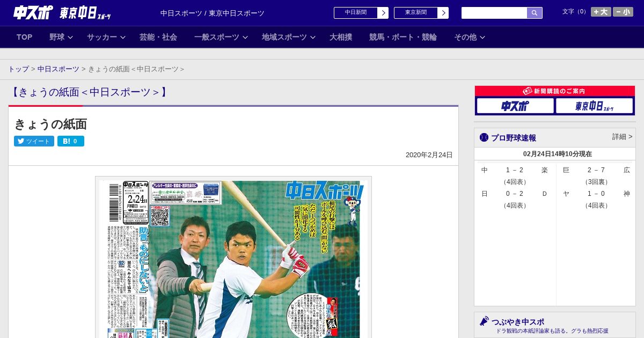This screenshot has width=644, height=338.
Task: Click Twitter ツイート share button
Action: click(34, 141)
